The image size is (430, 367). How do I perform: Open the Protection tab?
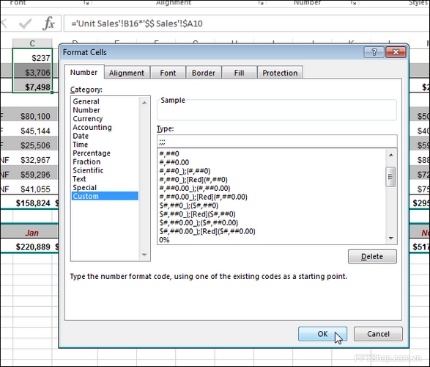(280, 73)
